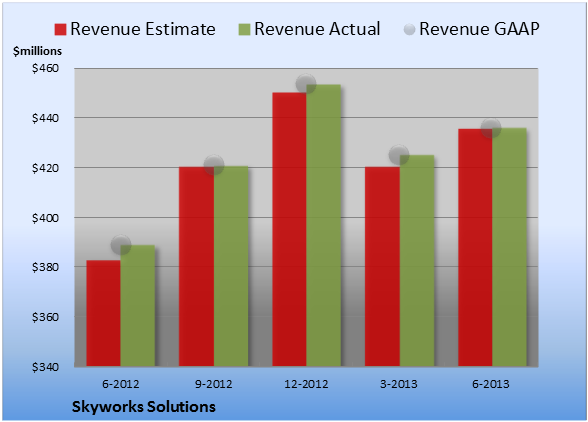Click the '$420' y-axis label
The height and width of the screenshot is (422, 588).
pyautogui.click(x=45, y=168)
